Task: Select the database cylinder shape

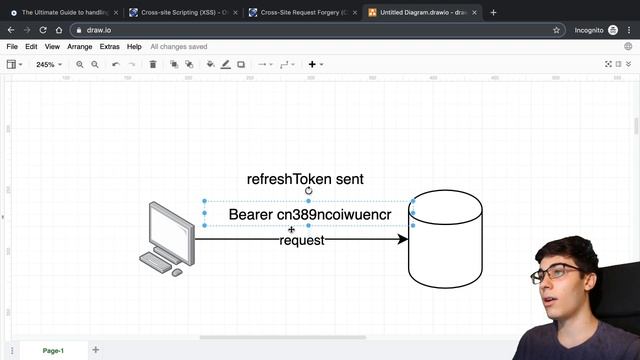Action: [x=445, y=239]
